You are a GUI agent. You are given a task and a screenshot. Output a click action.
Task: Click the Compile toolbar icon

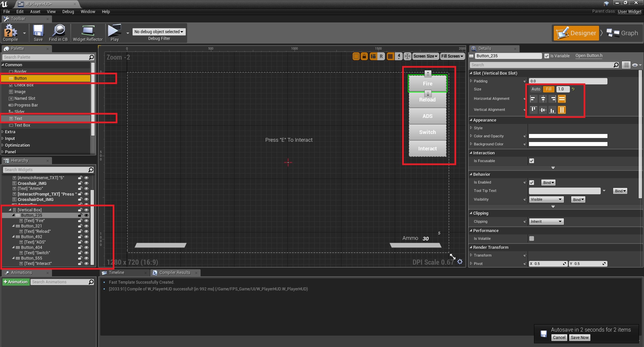click(10, 33)
